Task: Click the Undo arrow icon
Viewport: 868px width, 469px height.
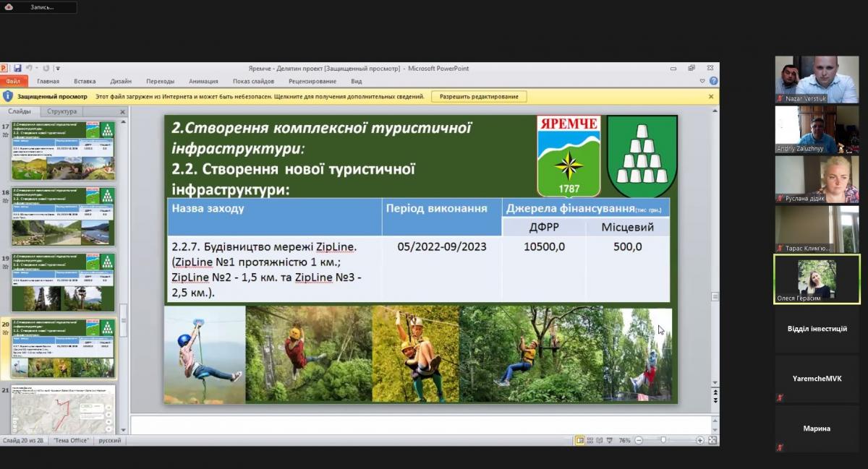Action: [28, 69]
